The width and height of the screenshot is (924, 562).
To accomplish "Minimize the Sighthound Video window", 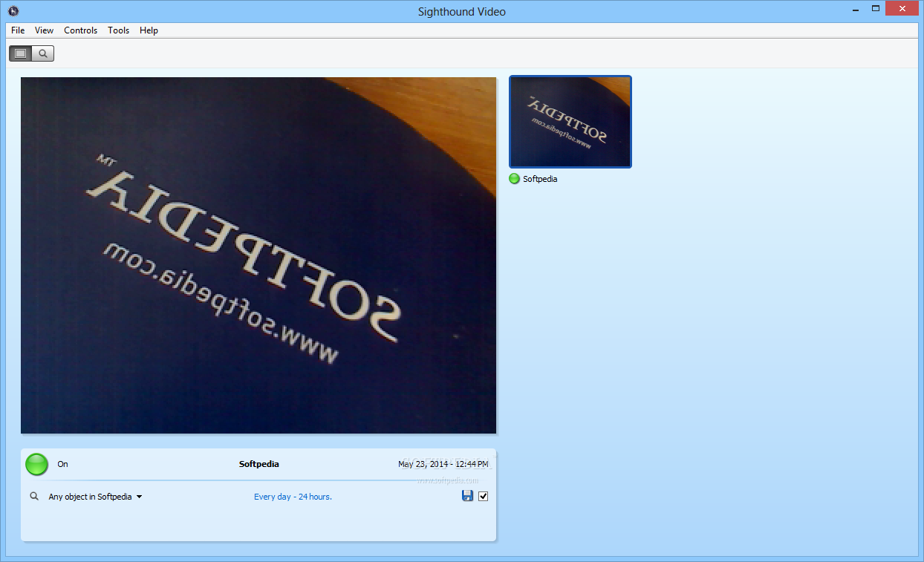I will (x=855, y=8).
